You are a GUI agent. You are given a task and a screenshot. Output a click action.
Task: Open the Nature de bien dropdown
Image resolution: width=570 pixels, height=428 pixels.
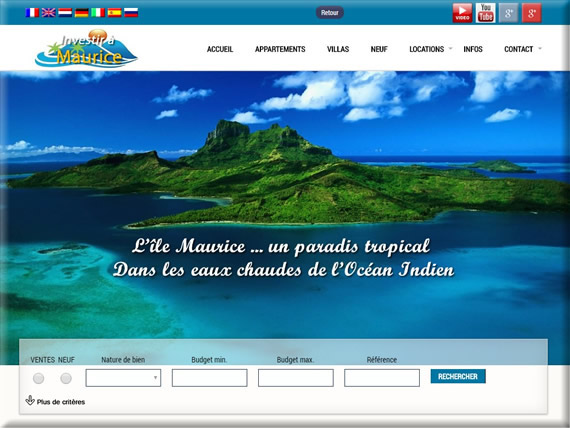coord(123,378)
